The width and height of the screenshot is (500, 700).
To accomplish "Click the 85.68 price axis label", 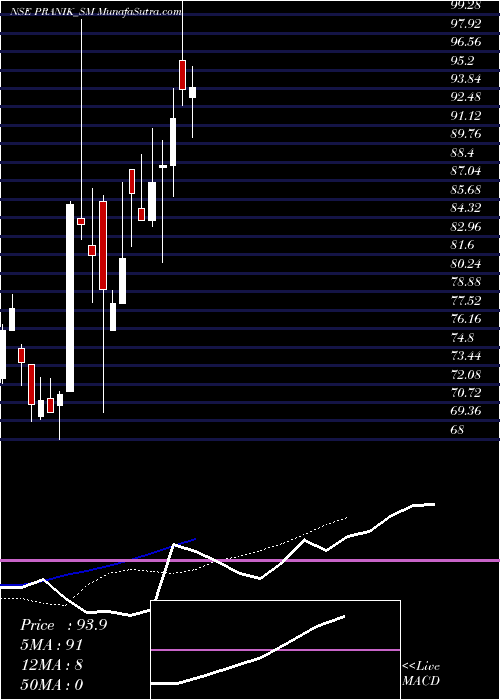I will pos(466,190).
